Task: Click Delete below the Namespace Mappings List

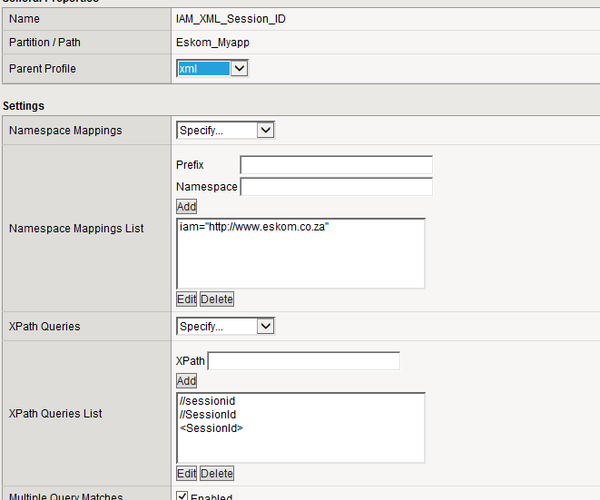Action: point(217,299)
